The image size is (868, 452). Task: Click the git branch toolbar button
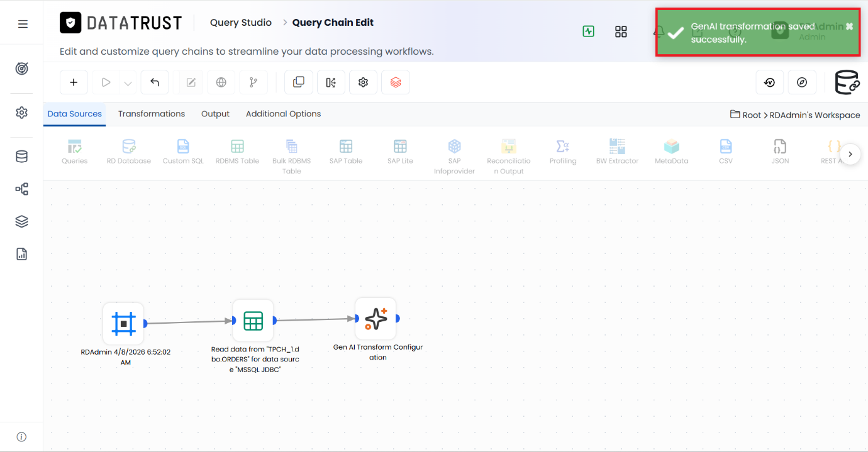point(253,82)
